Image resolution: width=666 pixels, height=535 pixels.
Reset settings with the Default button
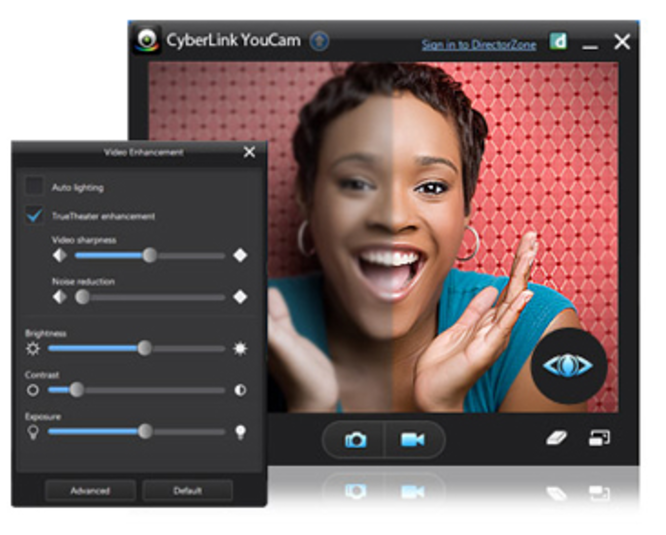[x=188, y=491]
